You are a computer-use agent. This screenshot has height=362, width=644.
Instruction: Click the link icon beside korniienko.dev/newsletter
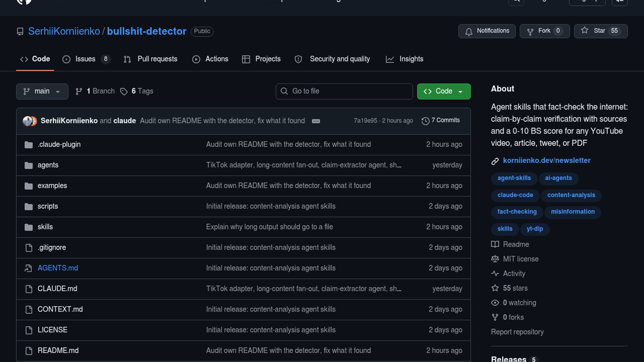click(x=495, y=161)
